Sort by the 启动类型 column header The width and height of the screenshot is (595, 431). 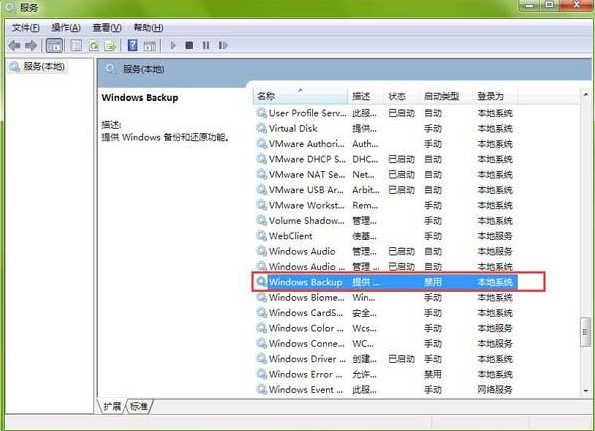(446, 96)
